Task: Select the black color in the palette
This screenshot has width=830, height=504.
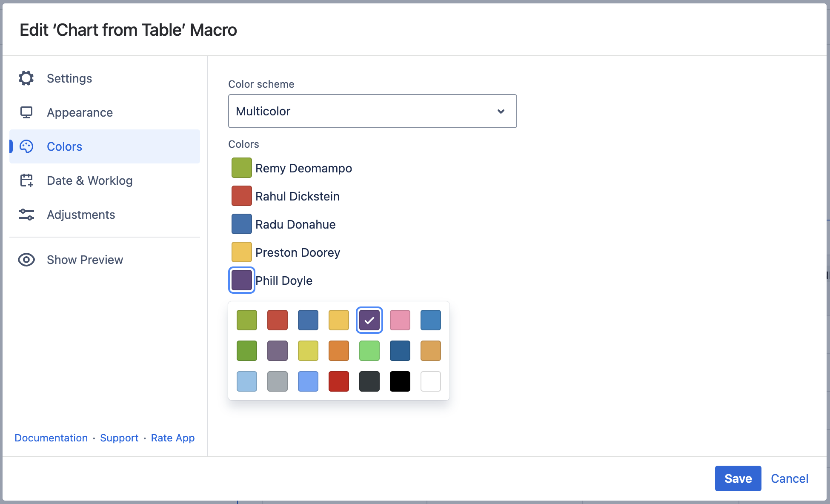Action: coord(400,381)
